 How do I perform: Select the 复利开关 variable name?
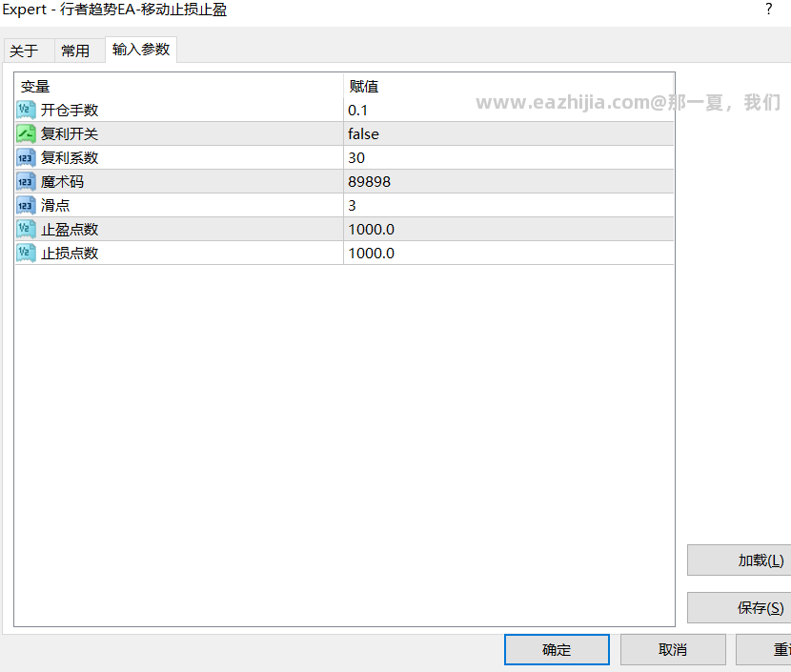(x=70, y=133)
